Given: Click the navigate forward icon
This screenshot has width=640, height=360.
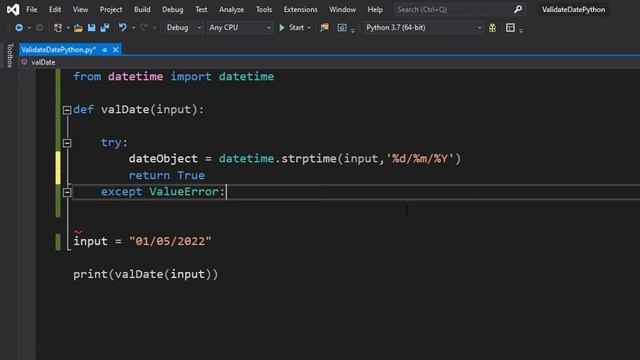Looking at the screenshot, I should tap(39, 28).
